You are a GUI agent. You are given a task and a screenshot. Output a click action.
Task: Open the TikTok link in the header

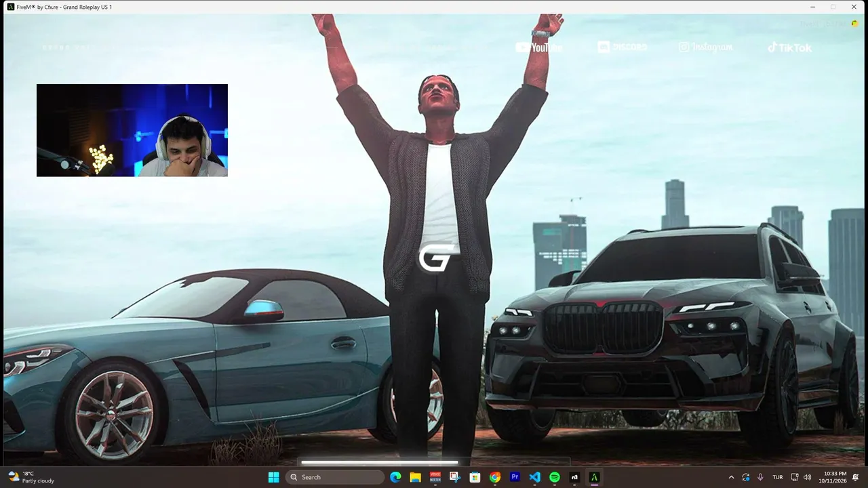coord(789,47)
